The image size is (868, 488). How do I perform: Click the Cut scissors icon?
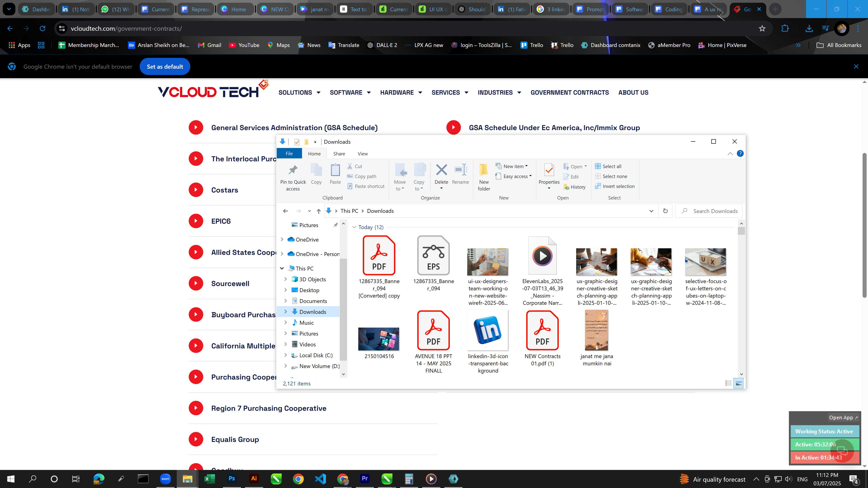350,166
